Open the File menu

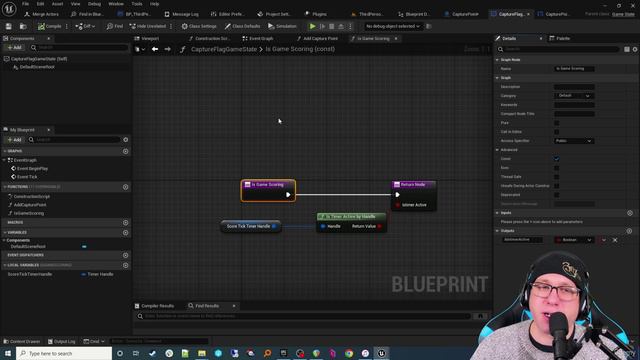[x=25, y=4]
